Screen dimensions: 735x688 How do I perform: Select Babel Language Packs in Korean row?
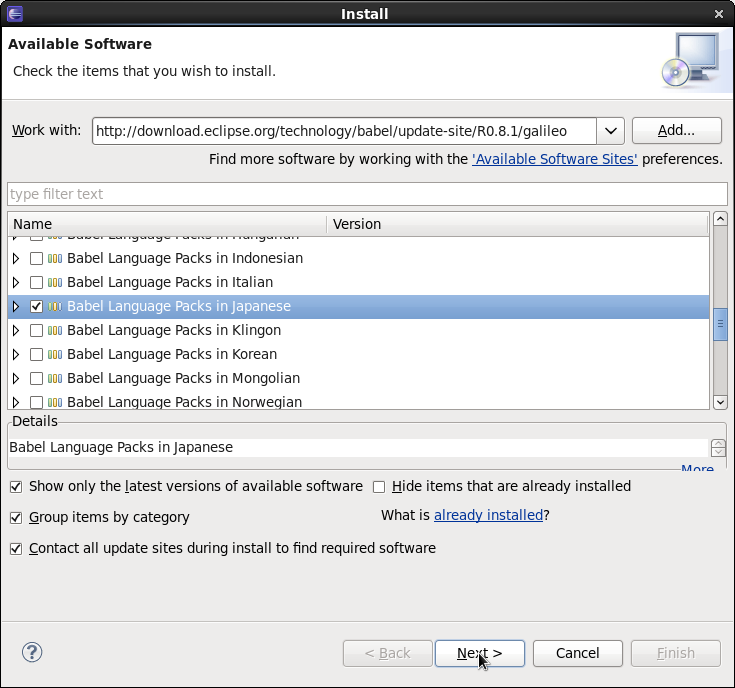point(359,354)
